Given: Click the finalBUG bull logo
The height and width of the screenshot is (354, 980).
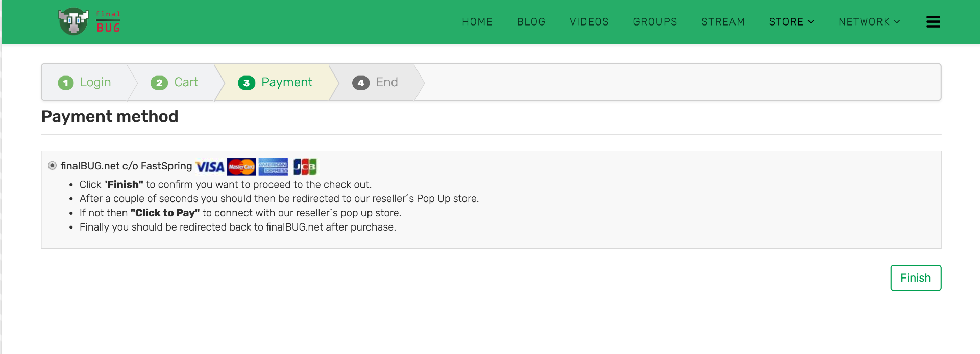Looking at the screenshot, I should pos(74,21).
